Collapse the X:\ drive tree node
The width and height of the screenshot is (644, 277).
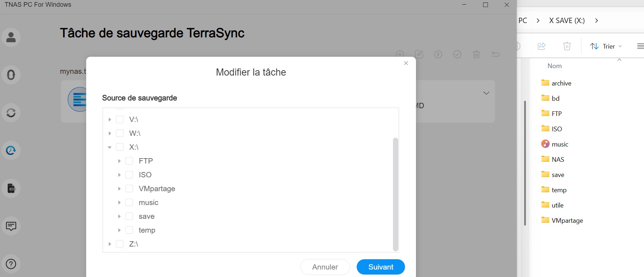pyautogui.click(x=110, y=147)
